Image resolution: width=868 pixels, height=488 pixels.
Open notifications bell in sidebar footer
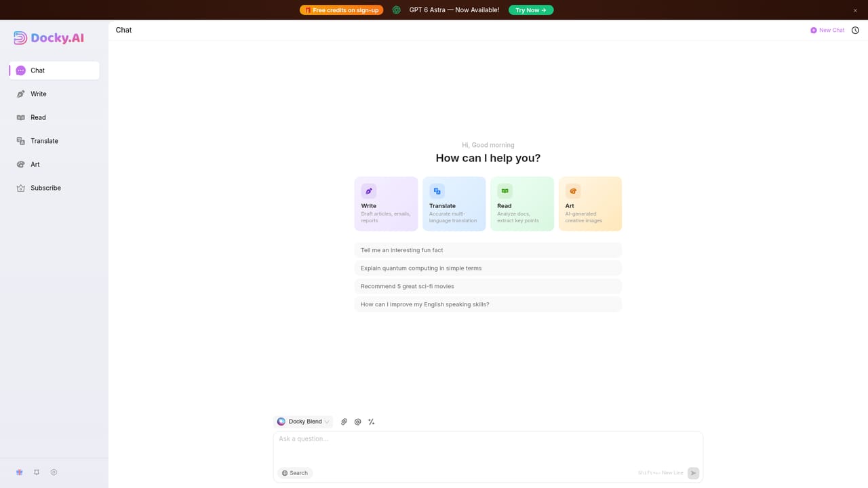(37, 472)
